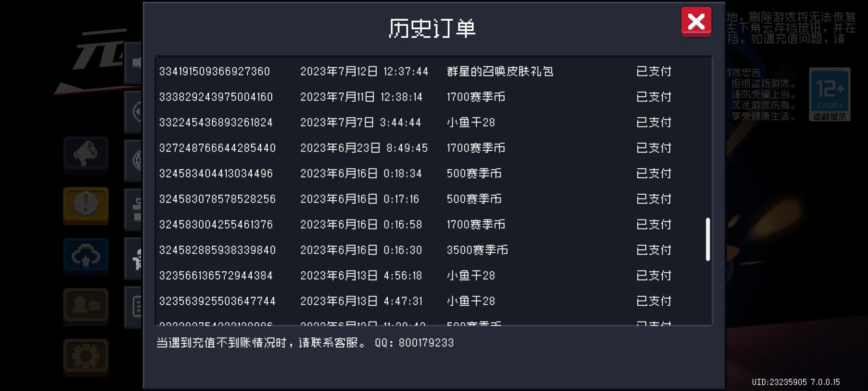This screenshot has width=868, height=391.
Task: Close the 历史订单 dialog with red X
Action: [x=696, y=22]
